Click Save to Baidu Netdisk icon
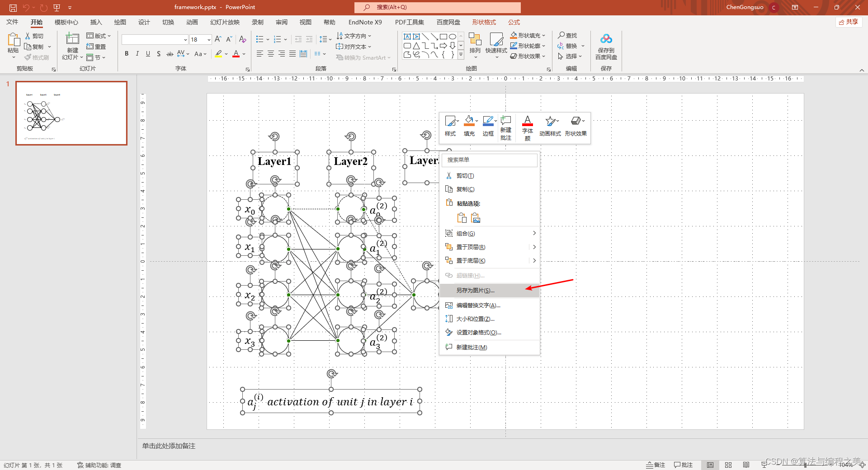Screen dimensions: 868x470 point(606,39)
